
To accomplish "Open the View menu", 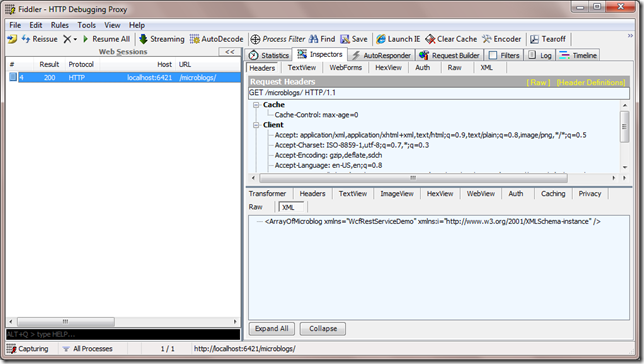I will [x=112, y=25].
